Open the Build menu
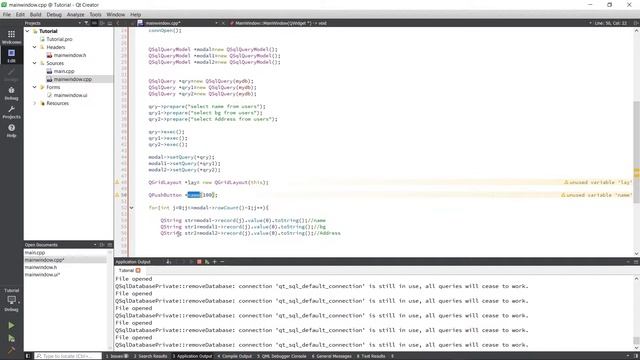The image size is (640, 360). pos(36,14)
